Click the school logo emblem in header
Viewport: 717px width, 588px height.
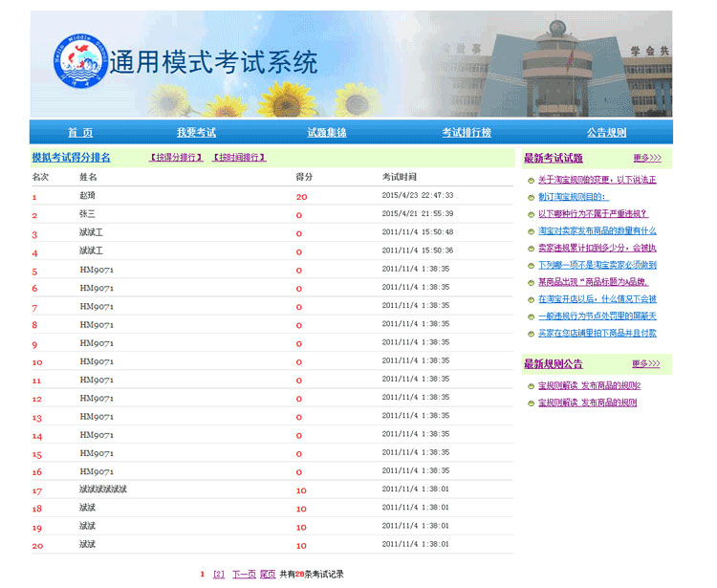tap(81, 61)
